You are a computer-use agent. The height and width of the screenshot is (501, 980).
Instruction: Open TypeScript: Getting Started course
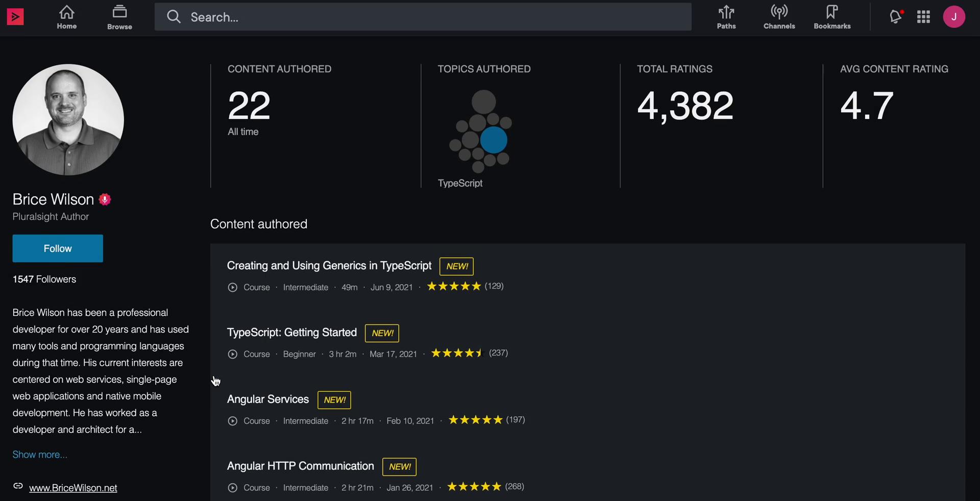[292, 333]
